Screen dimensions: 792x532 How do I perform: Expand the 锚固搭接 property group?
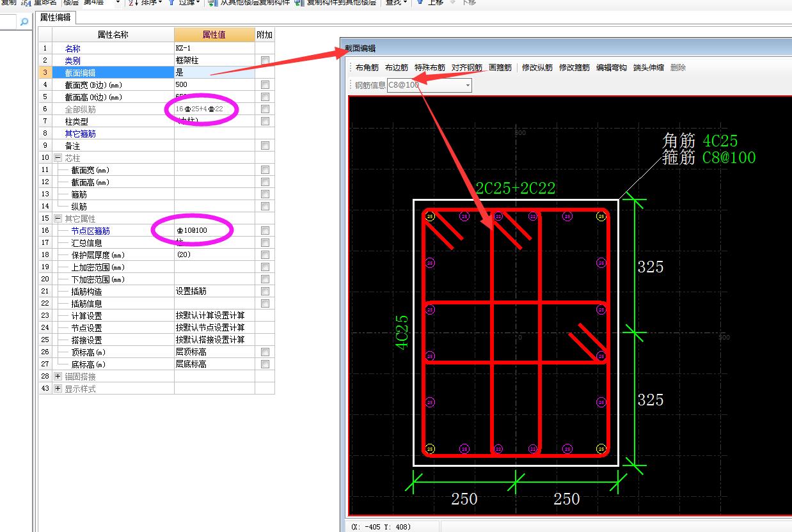(x=58, y=376)
